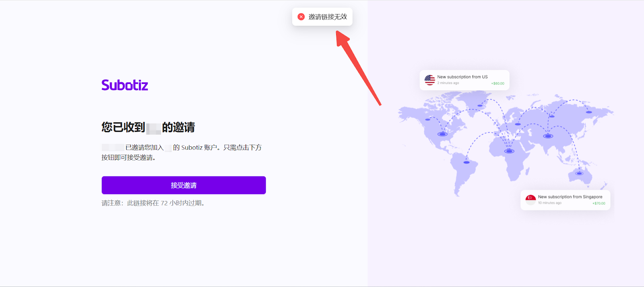Click the Subotiz logo
This screenshot has height=287, width=644.
point(125,85)
